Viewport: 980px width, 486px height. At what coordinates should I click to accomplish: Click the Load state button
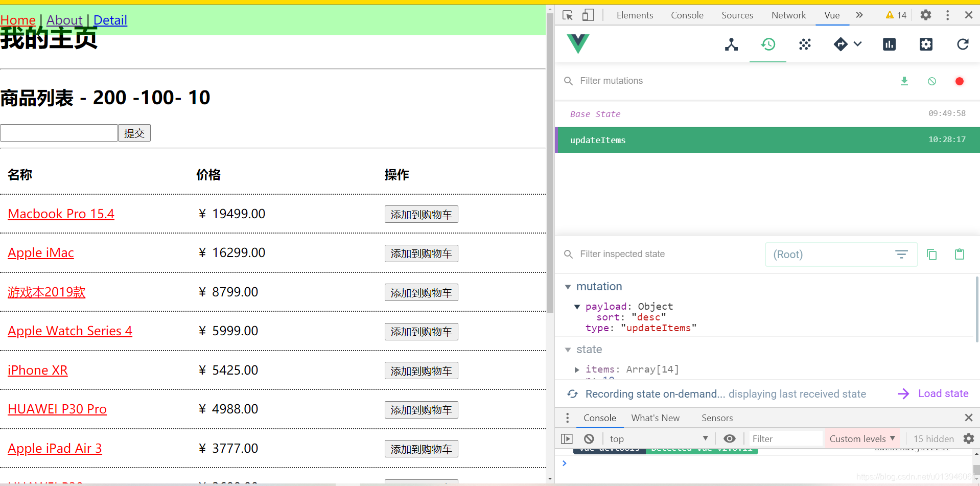coord(933,394)
